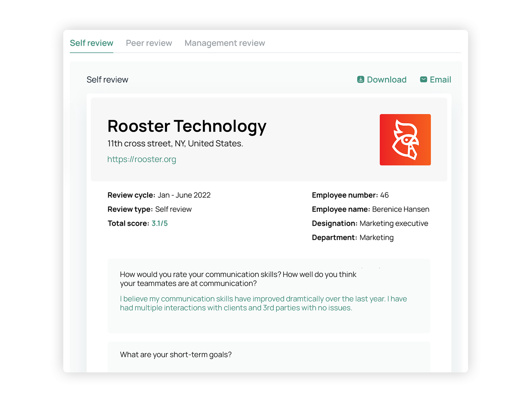The height and width of the screenshot is (393, 532).
Task: Click the Department Marketing value
Action: click(x=376, y=238)
